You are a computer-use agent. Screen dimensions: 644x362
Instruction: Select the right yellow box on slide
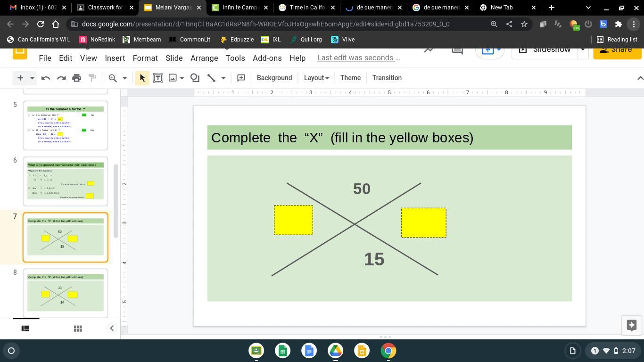(423, 223)
